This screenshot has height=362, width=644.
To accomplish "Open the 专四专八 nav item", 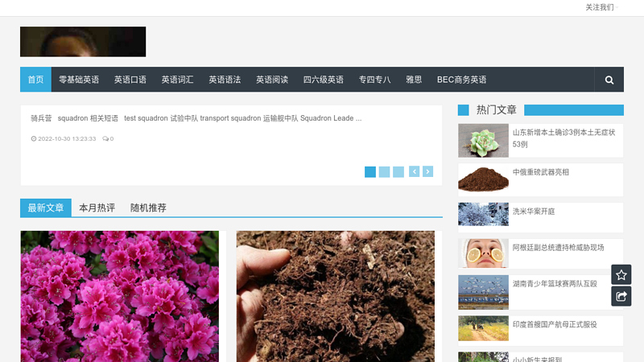I will coord(374,80).
